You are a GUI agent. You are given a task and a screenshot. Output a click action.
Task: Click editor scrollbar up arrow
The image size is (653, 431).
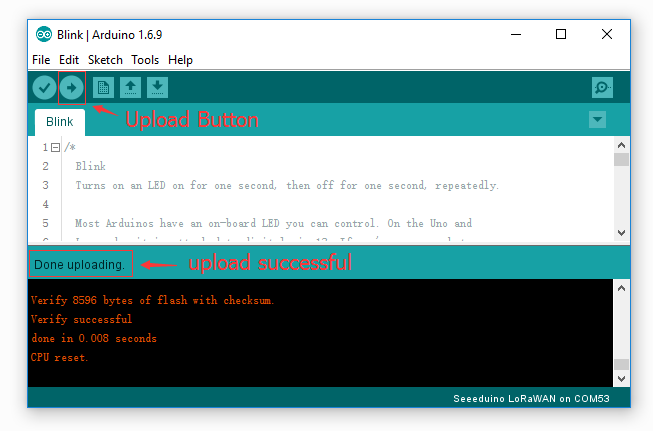pos(621,145)
